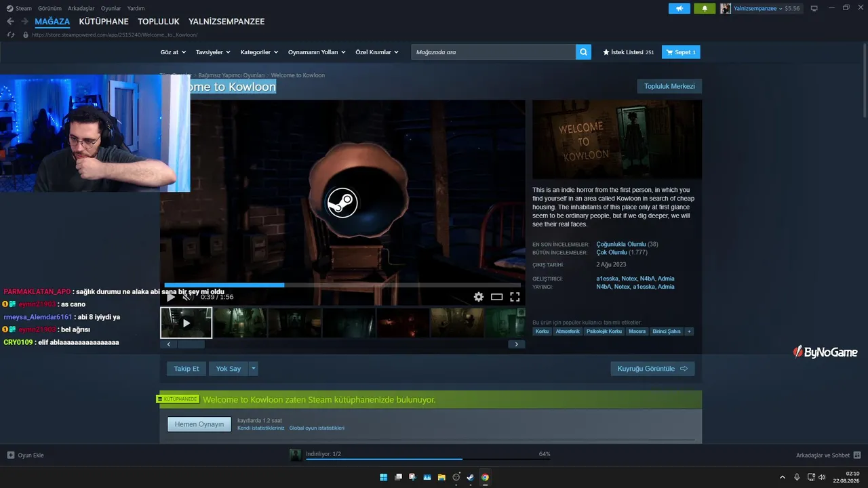Image resolution: width=868 pixels, height=488 pixels.
Task: Click the store search field
Action: pos(494,52)
